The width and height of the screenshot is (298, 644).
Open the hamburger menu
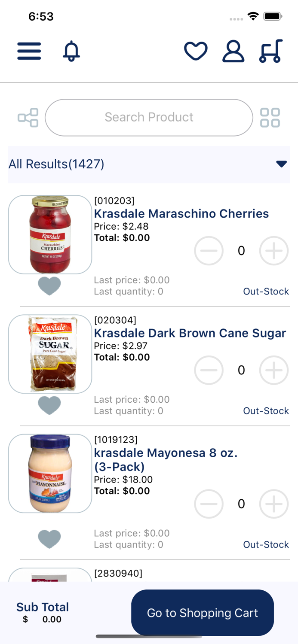pos(29,52)
